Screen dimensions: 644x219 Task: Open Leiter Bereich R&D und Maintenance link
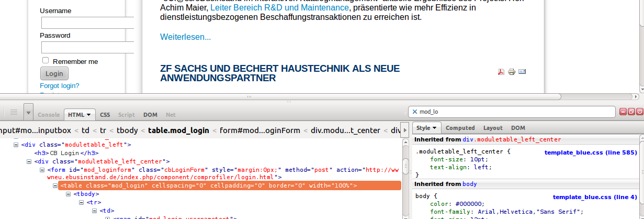(279, 8)
